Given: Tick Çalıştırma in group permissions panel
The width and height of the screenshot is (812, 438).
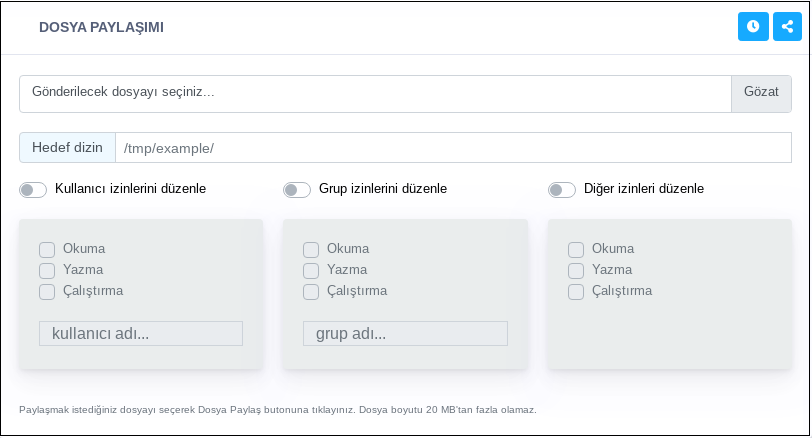Looking at the screenshot, I should click(311, 292).
